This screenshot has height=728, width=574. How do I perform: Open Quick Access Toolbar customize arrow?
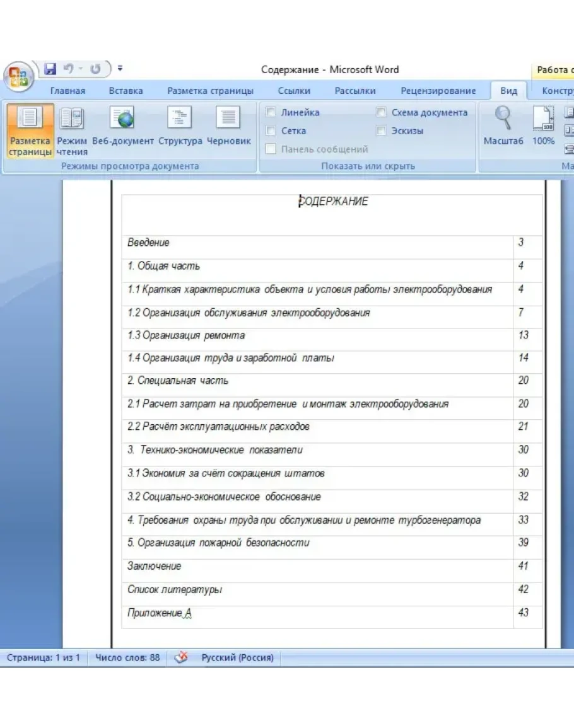(x=120, y=69)
